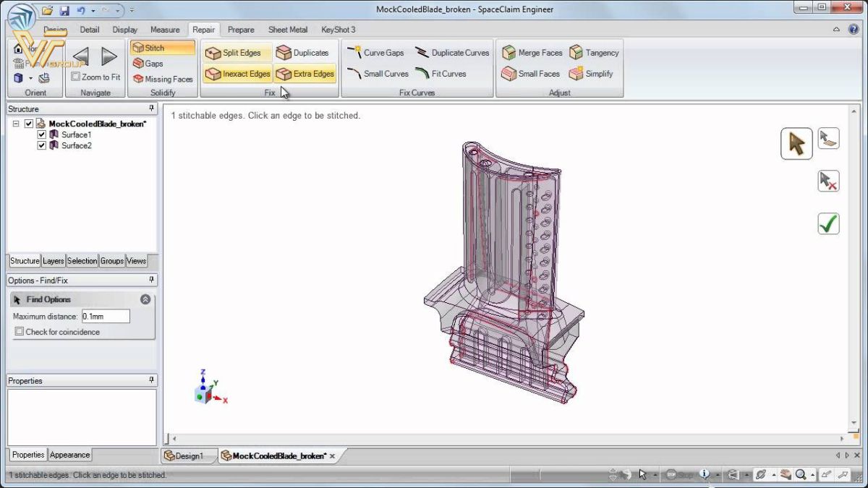Switch to the Layers panel tab
868x488 pixels.
pyautogui.click(x=54, y=261)
